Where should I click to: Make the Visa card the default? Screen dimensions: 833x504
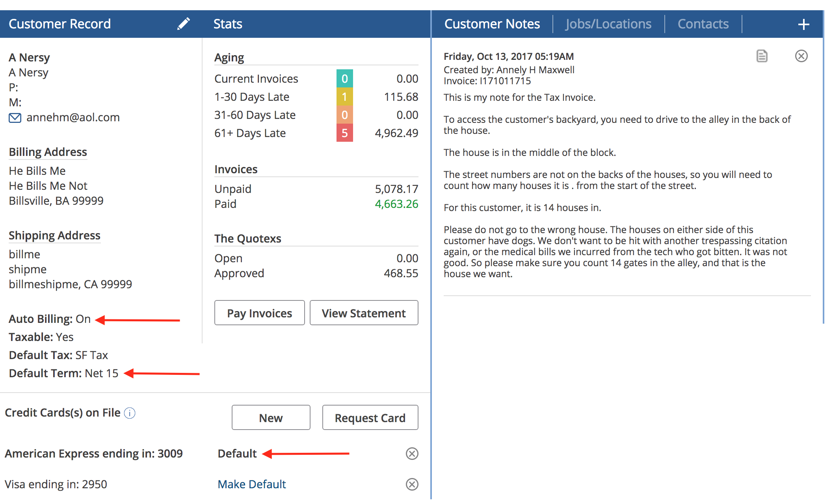(252, 484)
